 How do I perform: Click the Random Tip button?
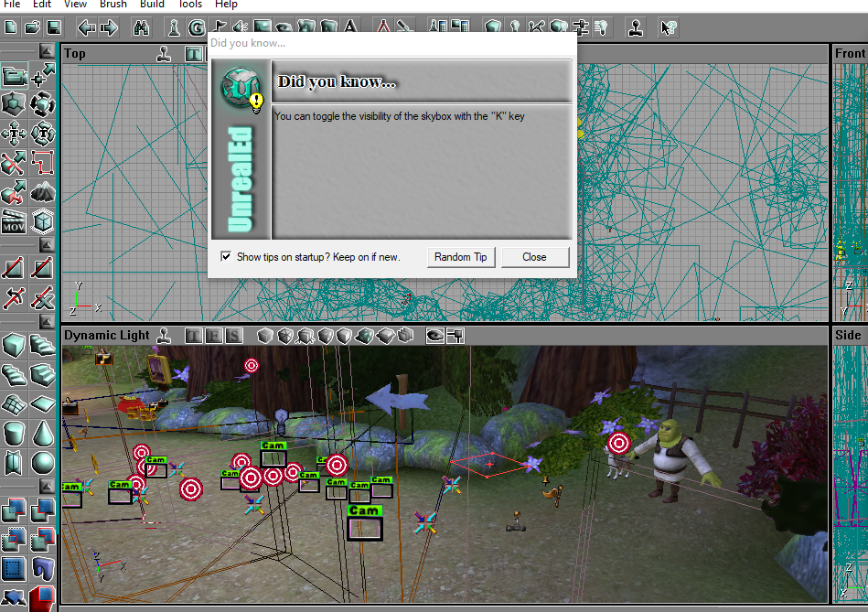461,257
